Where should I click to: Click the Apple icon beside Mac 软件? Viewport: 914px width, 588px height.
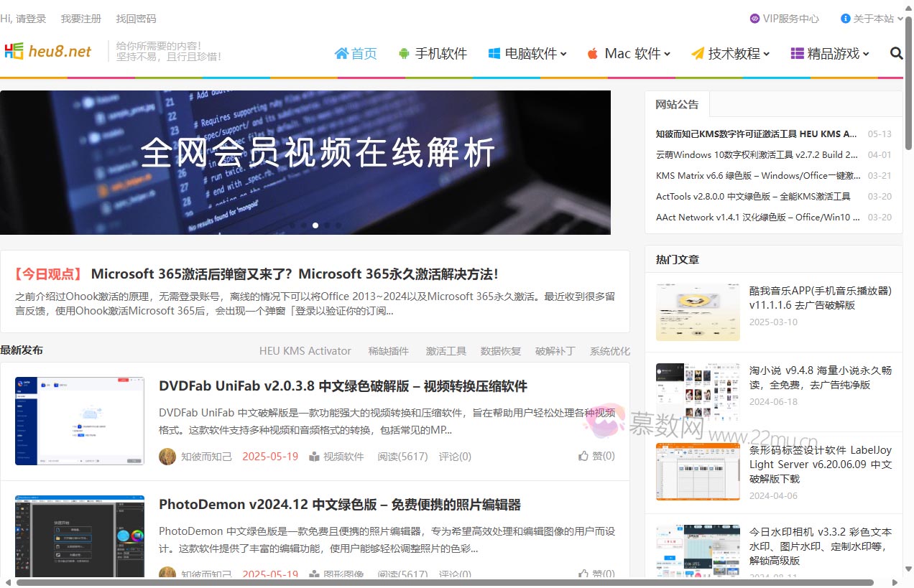tap(592, 52)
